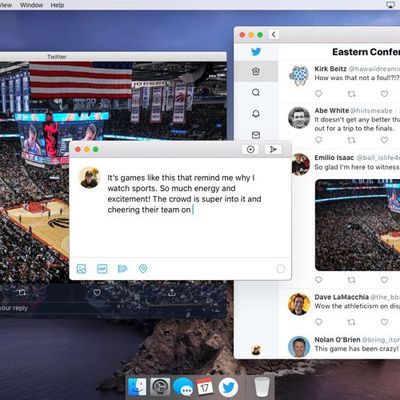Screen dimensions: 400x400
Task: Open Dave LaMacchia's profile avatar
Action: pos(299,304)
